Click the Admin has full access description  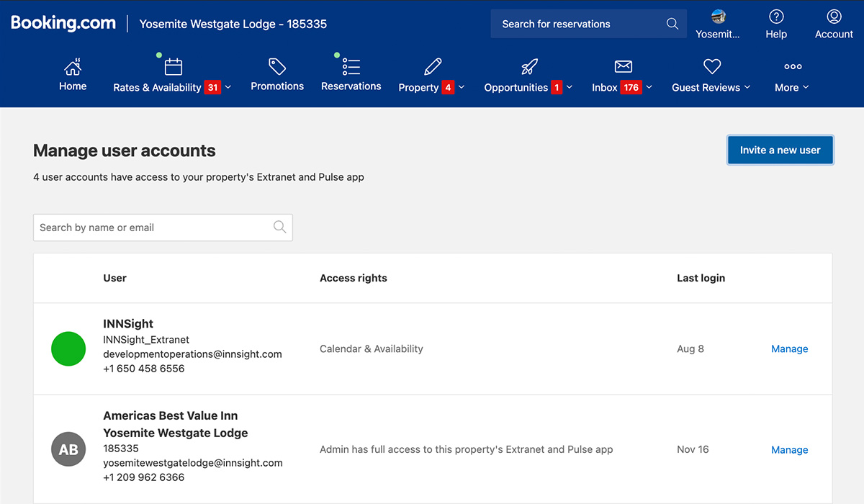point(467,449)
